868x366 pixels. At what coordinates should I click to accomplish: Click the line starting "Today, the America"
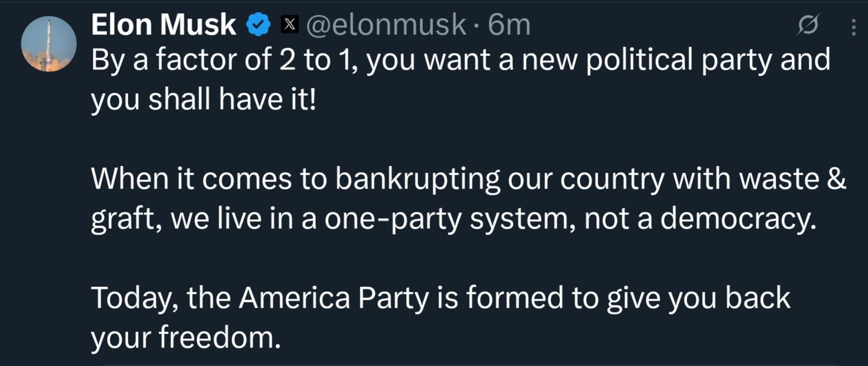tap(440, 298)
